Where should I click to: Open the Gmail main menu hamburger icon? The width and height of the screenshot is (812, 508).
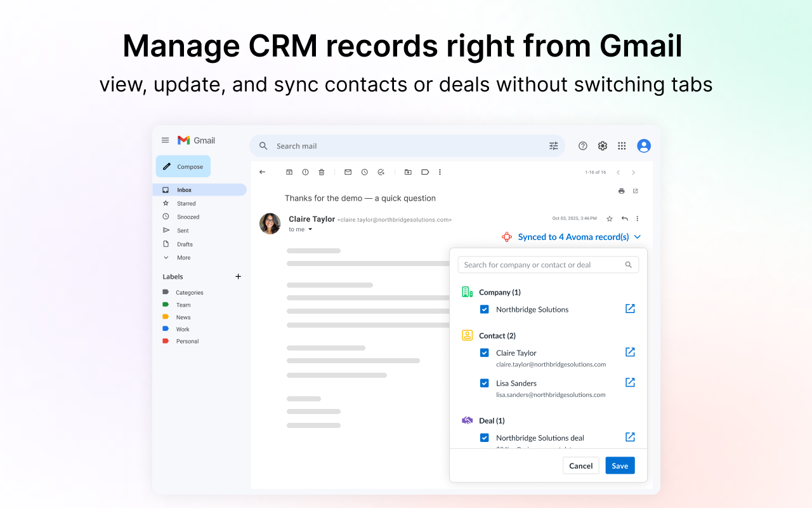click(165, 140)
